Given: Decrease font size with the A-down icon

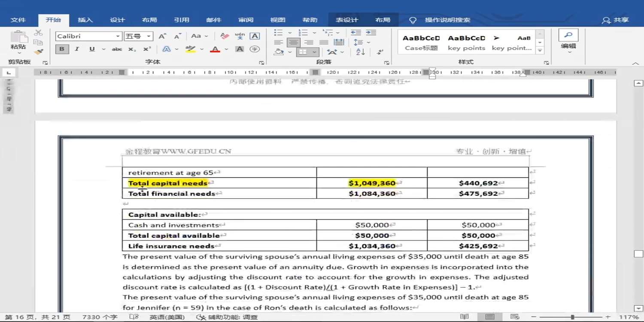Looking at the screenshot, I should 177,36.
